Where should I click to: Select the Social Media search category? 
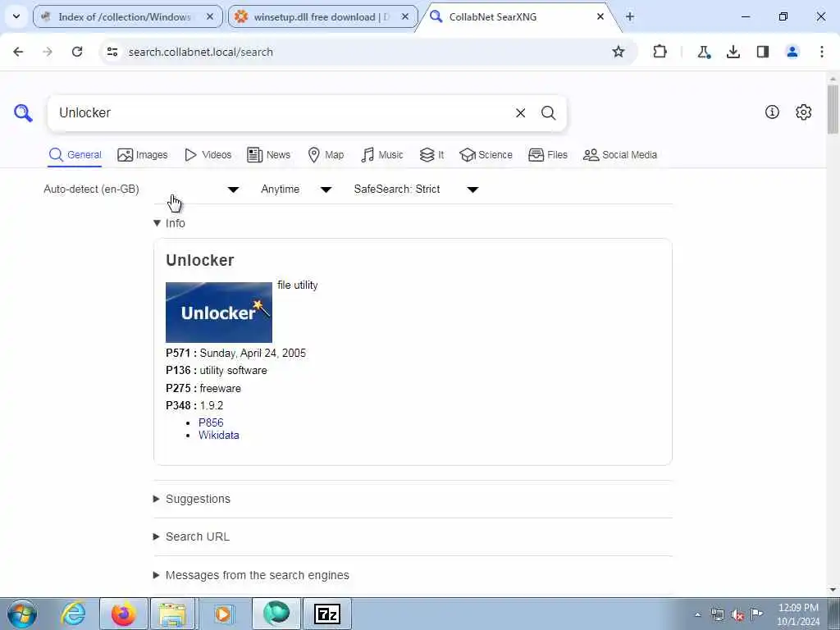(x=619, y=155)
